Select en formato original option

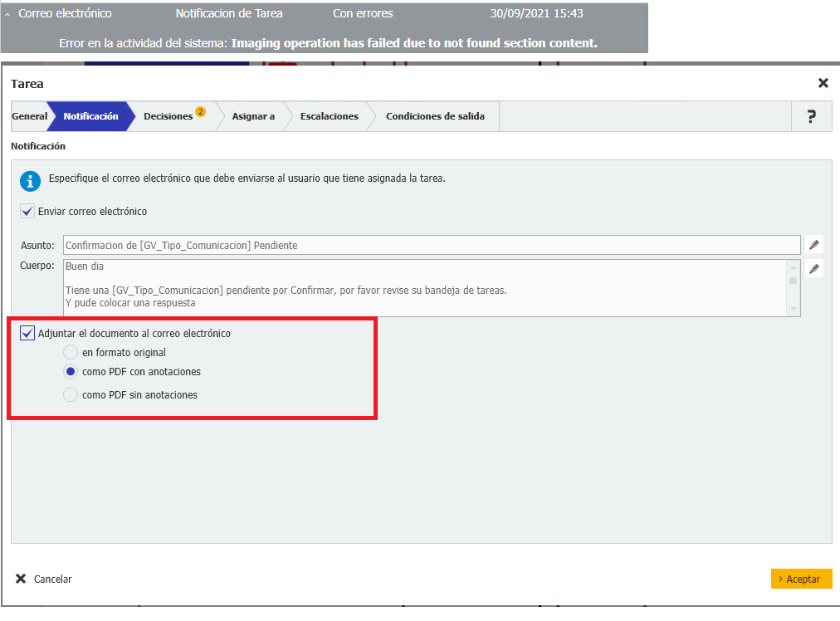pos(71,353)
